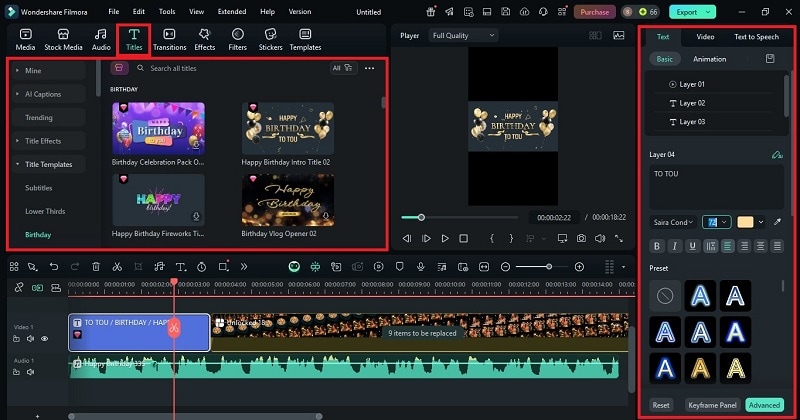Screen dimensions: 800x420
Task: Open the text color dropdown arrow
Action: pyautogui.click(x=761, y=222)
